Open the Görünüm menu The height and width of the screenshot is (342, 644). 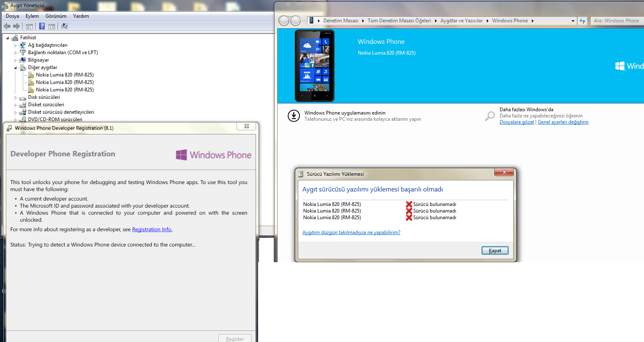pyautogui.click(x=56, y=16)
